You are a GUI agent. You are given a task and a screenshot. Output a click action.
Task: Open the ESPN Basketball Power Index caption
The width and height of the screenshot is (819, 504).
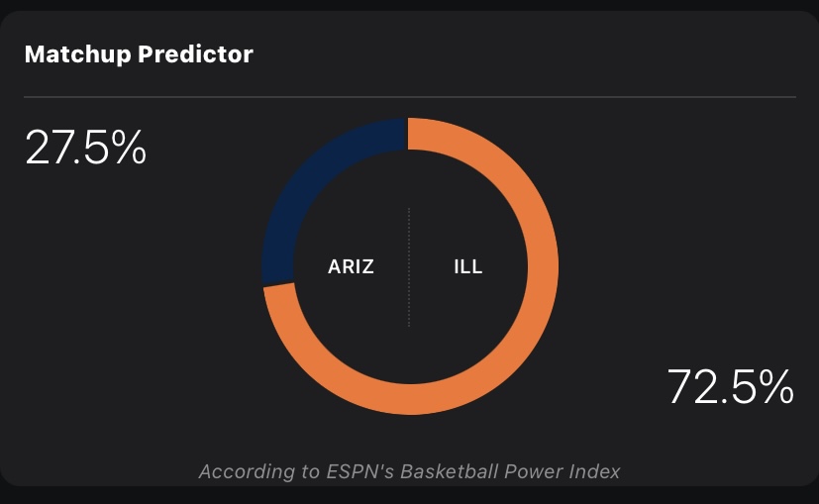click(409, 471)
